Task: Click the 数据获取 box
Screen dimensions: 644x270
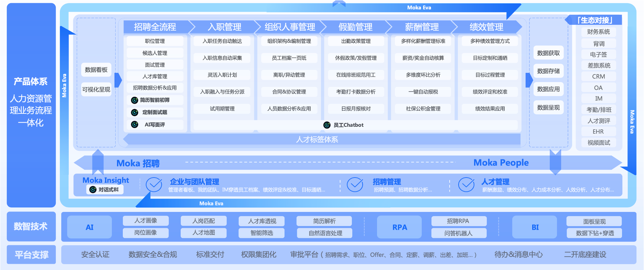Action: [548, 53]
